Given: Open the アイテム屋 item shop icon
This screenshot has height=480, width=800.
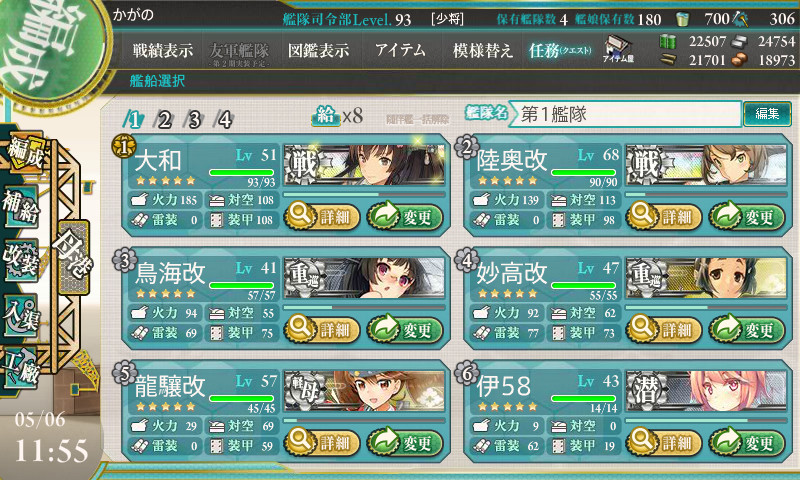Looking at the screenshot, I should tap(618, 49).
